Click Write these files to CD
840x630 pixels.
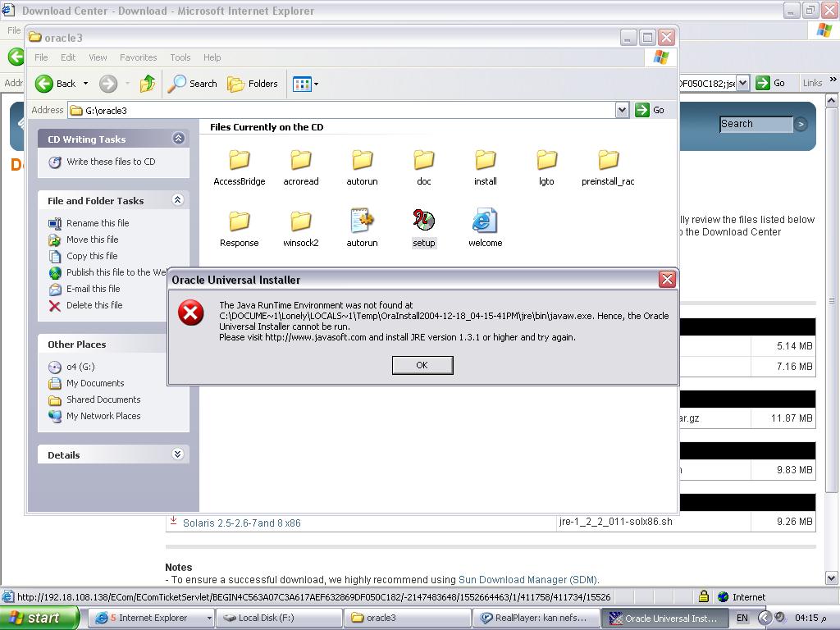111,162
